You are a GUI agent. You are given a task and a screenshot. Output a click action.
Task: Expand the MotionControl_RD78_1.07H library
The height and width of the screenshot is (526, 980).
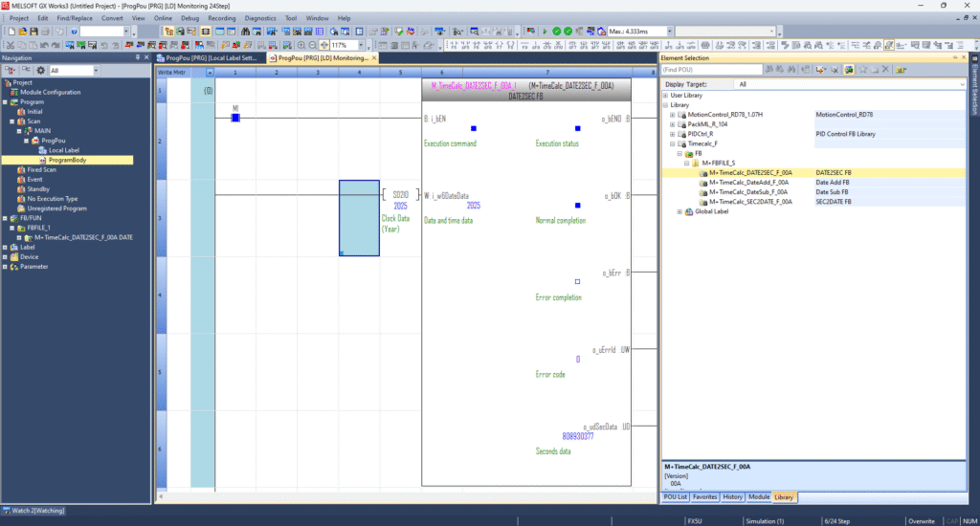click(x=673, y=115)
